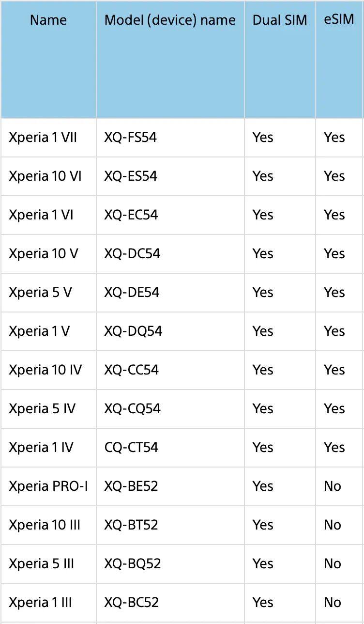This screenshot has width=364, height=624.
Task: Select model name XQ-CC54
Action: click(132, 370)
